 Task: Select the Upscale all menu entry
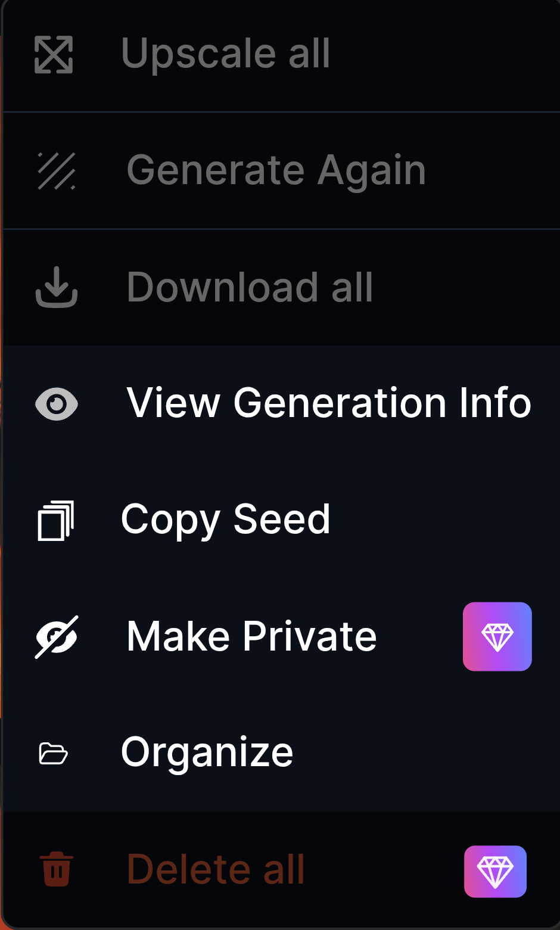point(225,54)
